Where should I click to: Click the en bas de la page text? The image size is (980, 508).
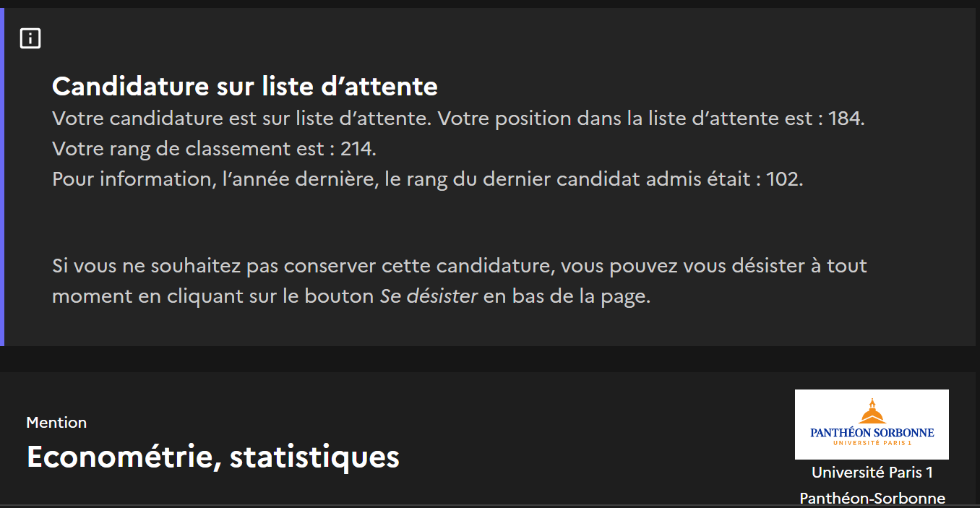point(567,296)
